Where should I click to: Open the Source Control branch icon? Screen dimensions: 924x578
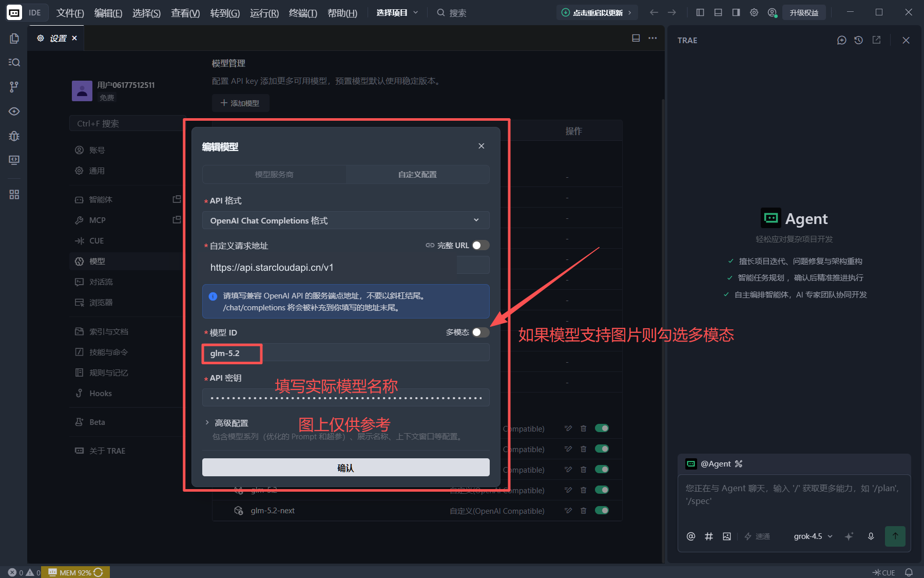pyautogui.click(x=14, y=87)
